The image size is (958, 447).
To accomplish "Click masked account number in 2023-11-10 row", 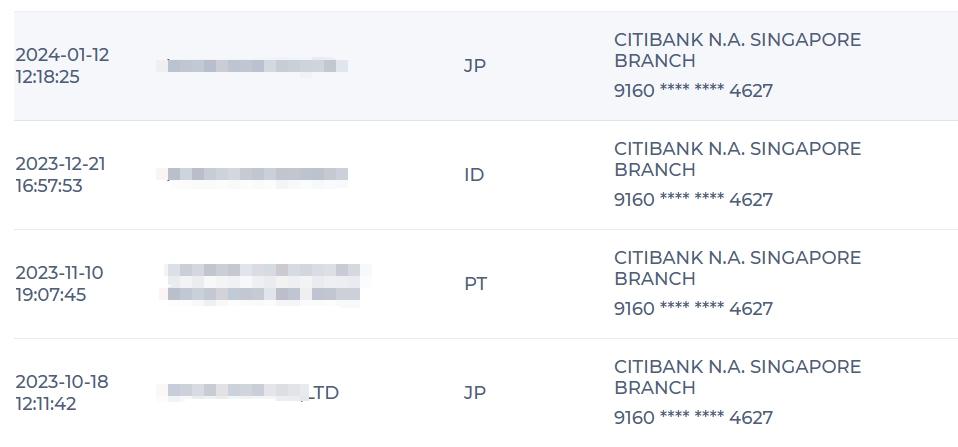I will (693, 309).
